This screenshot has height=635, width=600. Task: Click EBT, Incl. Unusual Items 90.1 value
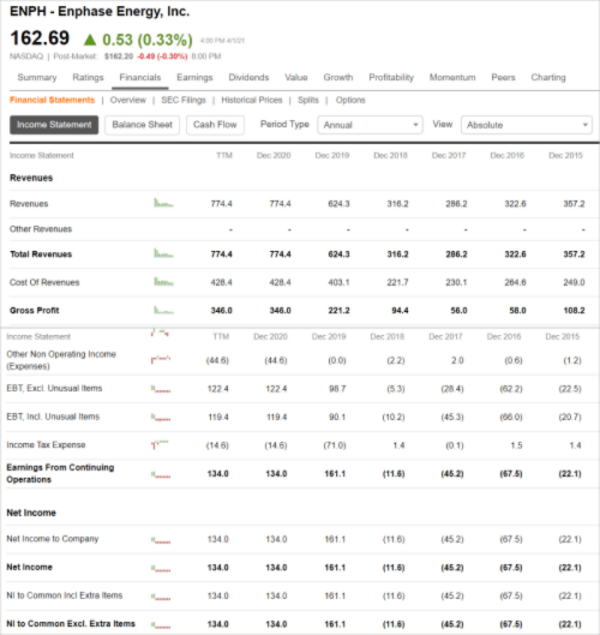pyautogui.click(x=337, y=417)
